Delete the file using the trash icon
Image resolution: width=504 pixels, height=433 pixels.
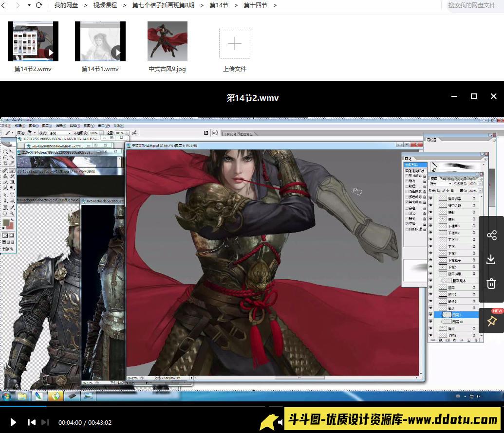click(x=491, y=284)
